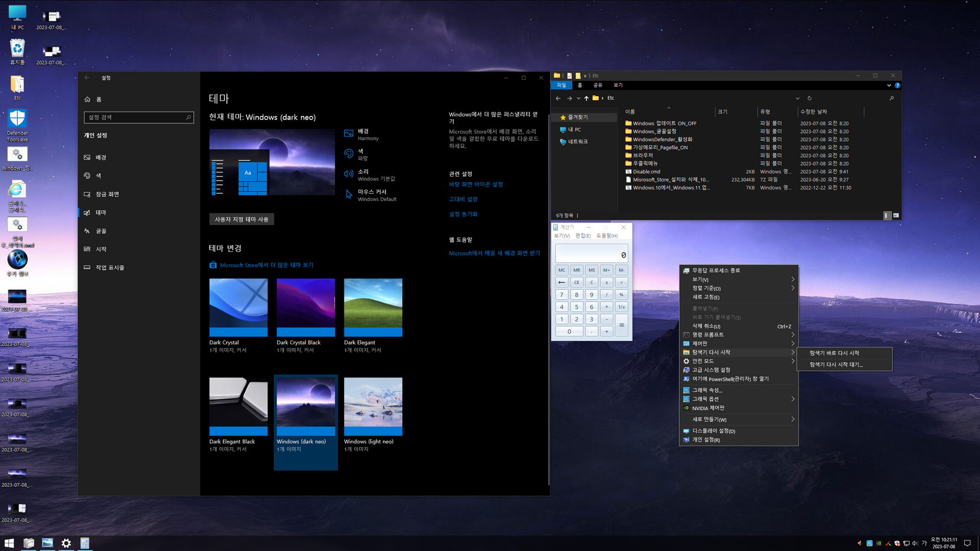The image size is (980, 551).
Task: Open Explorer recent locations dropdown
Action: tap(578, 98)
